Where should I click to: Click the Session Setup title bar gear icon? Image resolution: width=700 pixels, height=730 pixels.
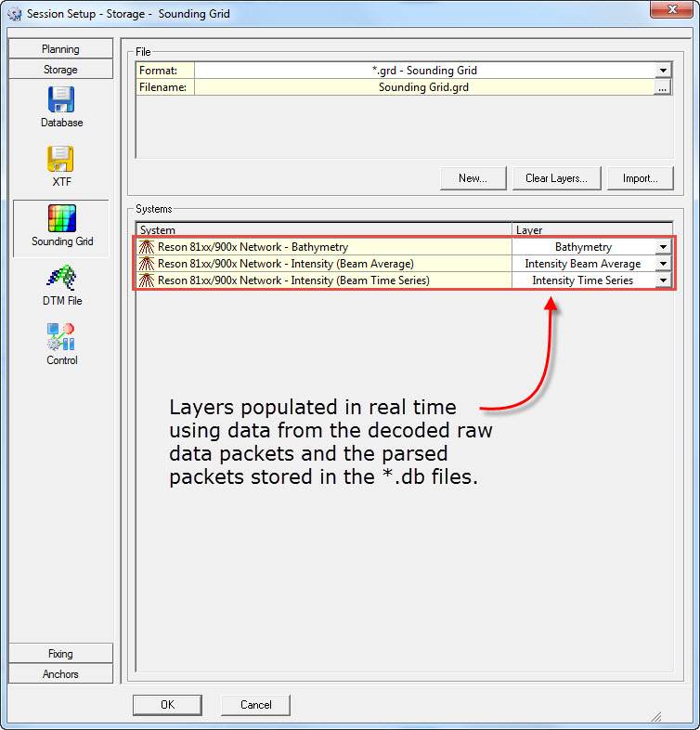point(15,14)
